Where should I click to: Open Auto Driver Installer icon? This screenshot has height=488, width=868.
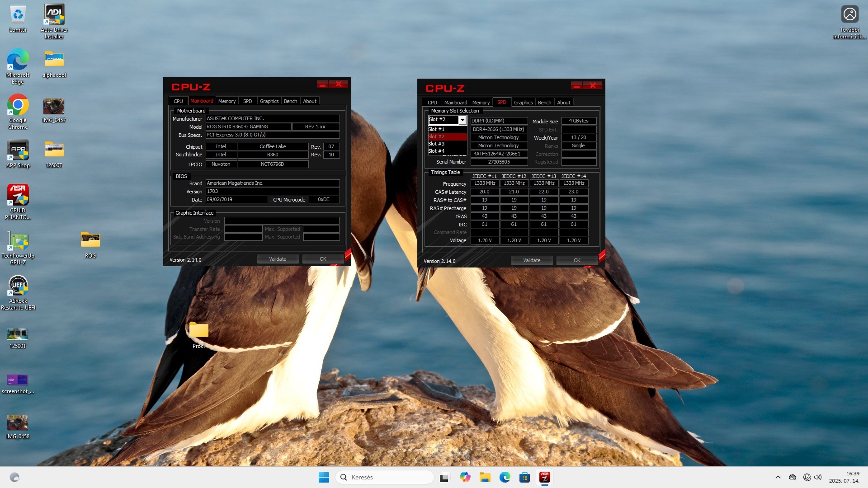[54, 15]
